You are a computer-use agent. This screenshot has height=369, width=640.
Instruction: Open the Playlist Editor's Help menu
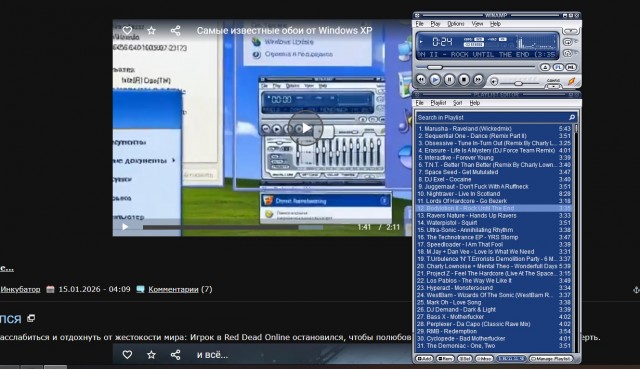(x=475, y=103)
